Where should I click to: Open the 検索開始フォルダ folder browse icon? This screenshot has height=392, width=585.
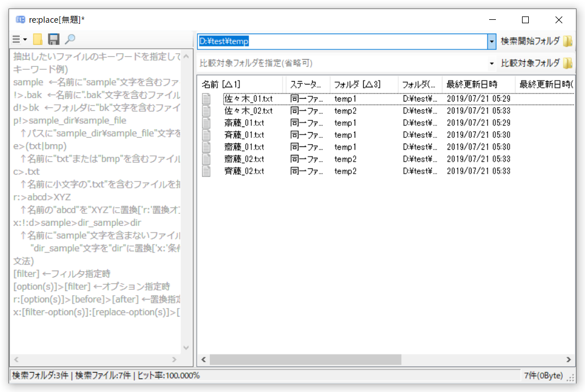click(x=567, y=41)
